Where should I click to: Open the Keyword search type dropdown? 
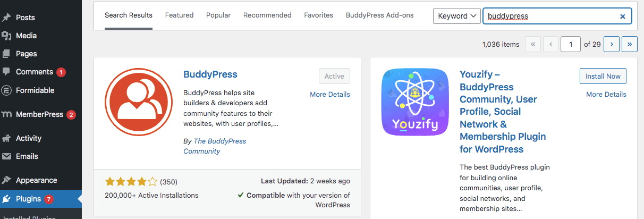(x=457, y=16)
